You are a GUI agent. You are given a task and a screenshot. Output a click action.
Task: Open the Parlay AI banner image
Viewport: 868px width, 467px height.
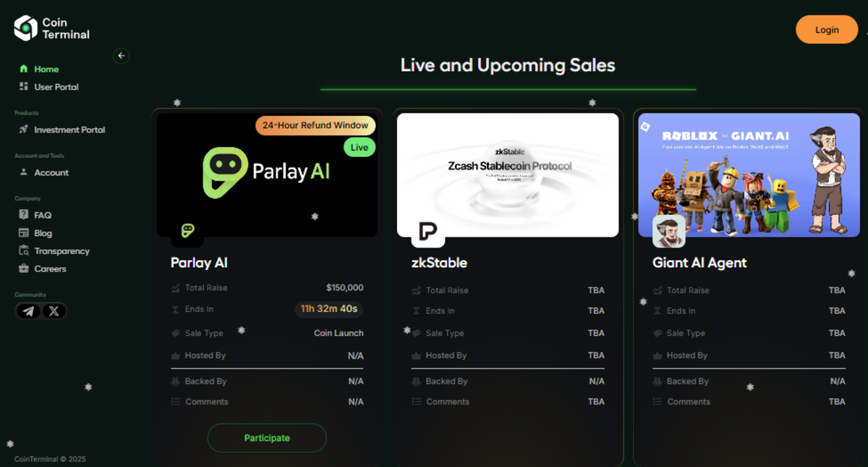click(x=267, y=174)
